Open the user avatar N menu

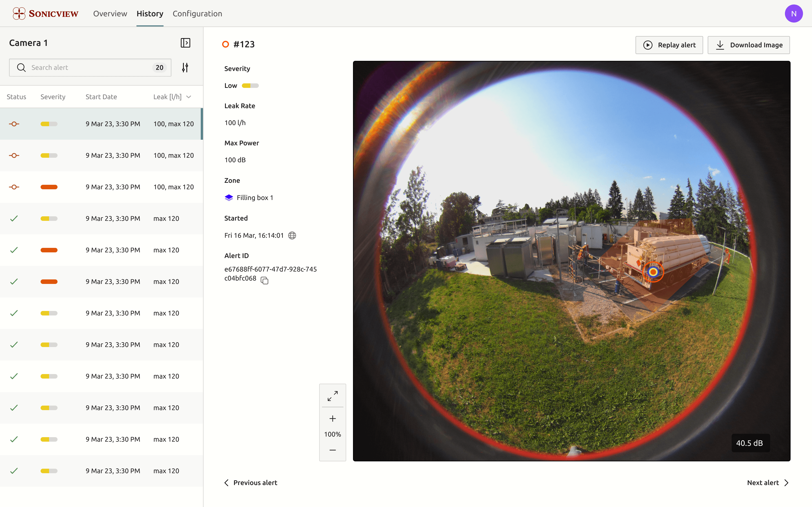pos(794,14)
